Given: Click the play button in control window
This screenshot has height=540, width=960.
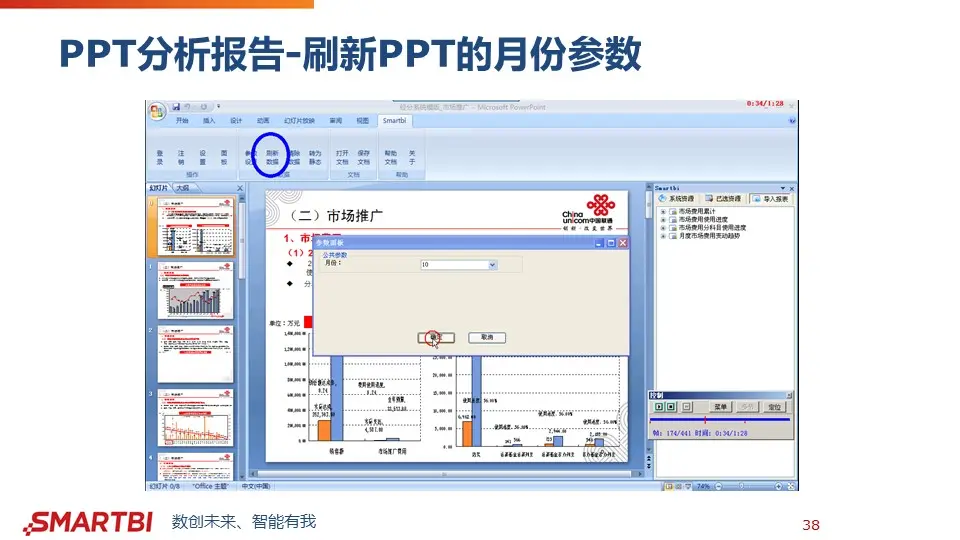Looking at the screenshot, I should pyautogui.click(x=659, y=407).
